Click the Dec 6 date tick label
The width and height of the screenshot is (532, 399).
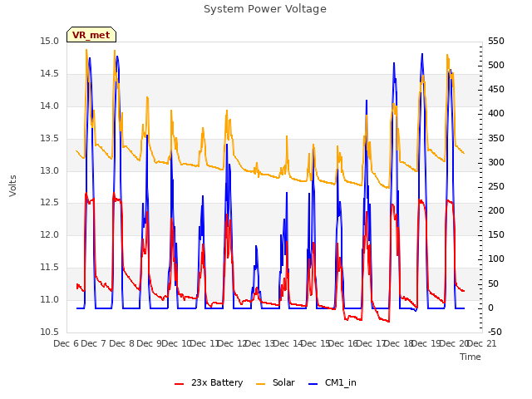pos(66,343)
